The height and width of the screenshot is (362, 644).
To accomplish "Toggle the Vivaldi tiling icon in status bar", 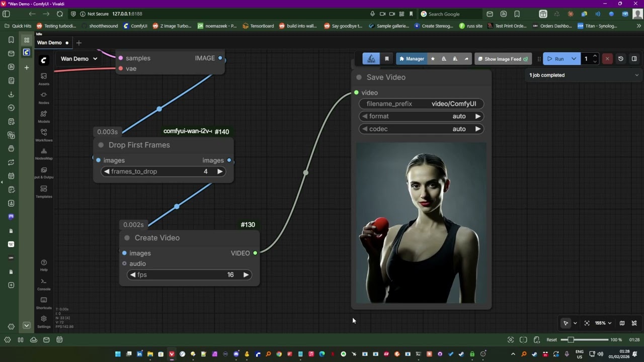I will point(524,340).
